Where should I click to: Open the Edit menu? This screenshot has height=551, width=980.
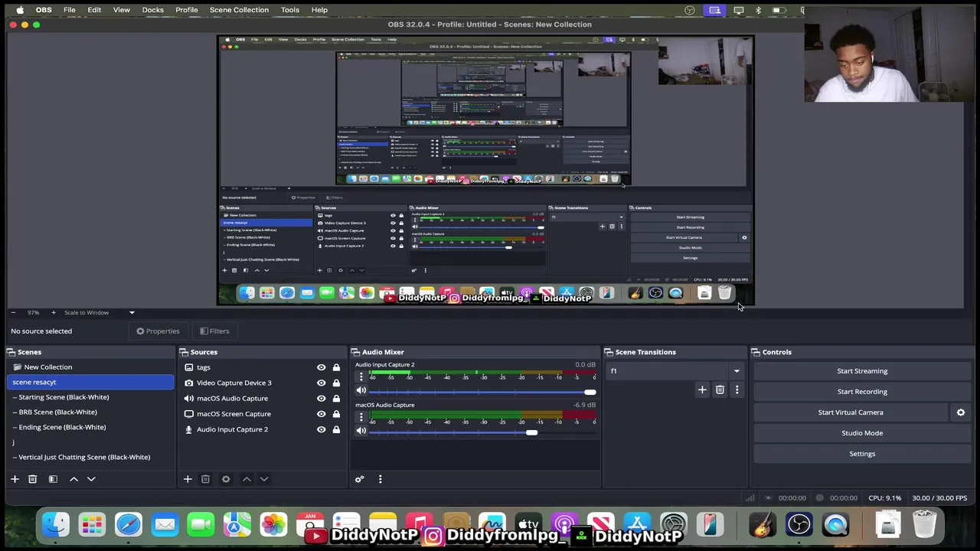click(x=94, y=10)
